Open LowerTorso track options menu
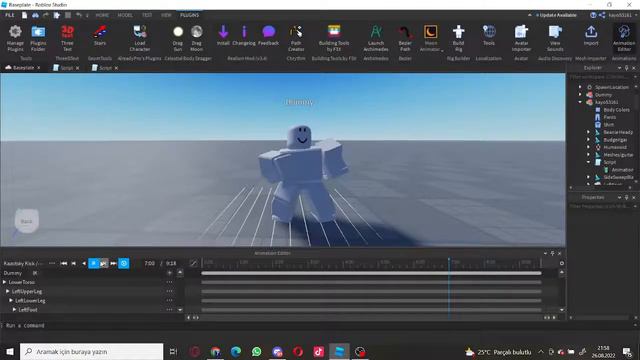The image size is (640, 360). coord(169,282)
